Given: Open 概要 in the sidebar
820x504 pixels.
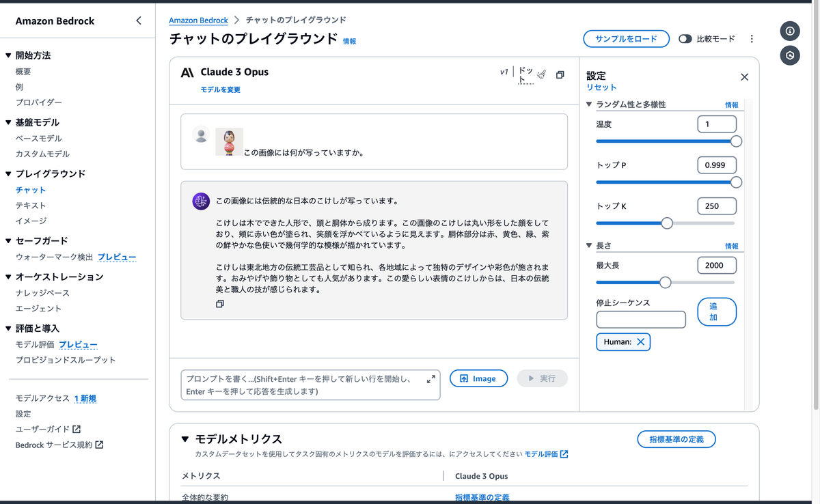Looking at the screenshot, I should 23,72.
